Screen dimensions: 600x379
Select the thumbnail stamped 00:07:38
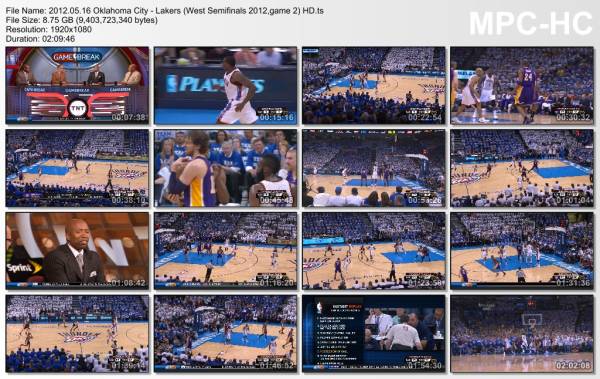pyautogui.click(x=77, y=86)
